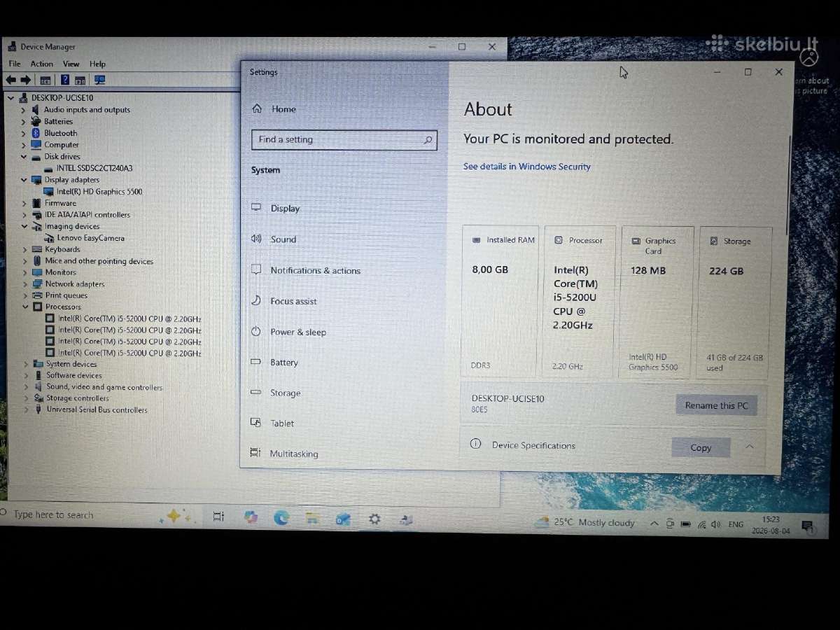Image resolution: width=840 pixels, height=630 pixels.
Task: Collapse the Processors category
Action: [x=25, y=307]
